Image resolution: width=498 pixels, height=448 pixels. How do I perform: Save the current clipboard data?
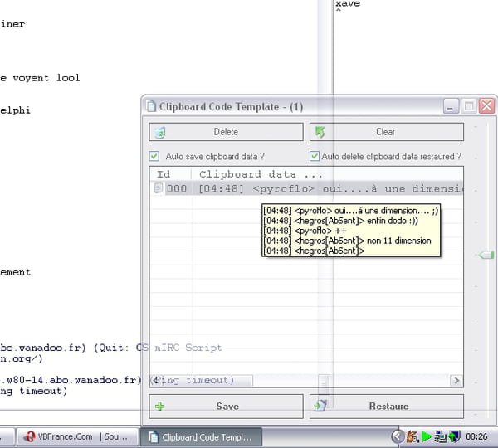pyautogui.click(x=226, y=406)
